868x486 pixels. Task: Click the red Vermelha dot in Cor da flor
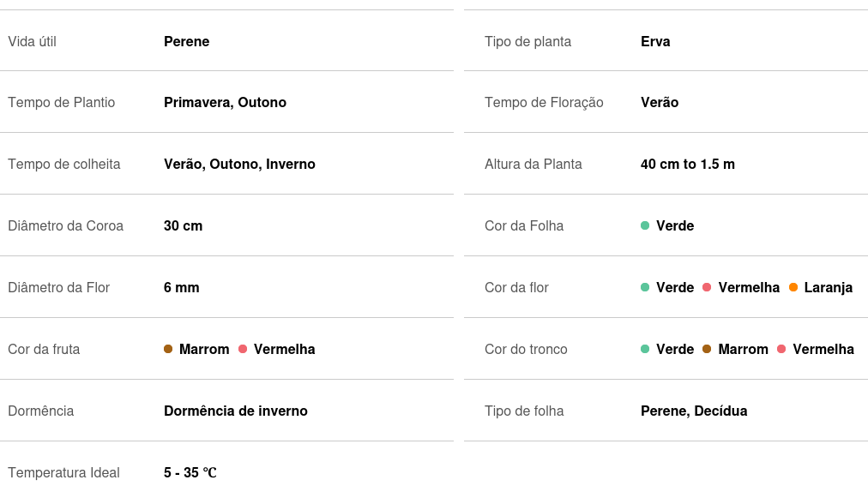(707, 287)
